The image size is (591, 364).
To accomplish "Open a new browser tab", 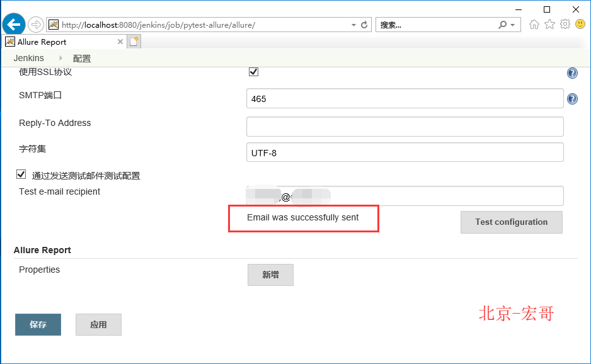I will click(134, 41).
